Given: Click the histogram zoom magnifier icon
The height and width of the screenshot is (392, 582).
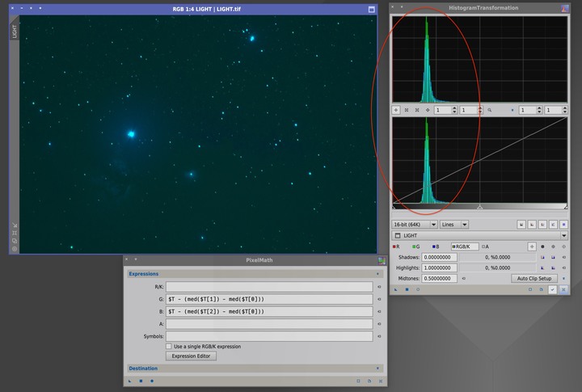Looking at the screenshot, I should [x=490, y=110].
